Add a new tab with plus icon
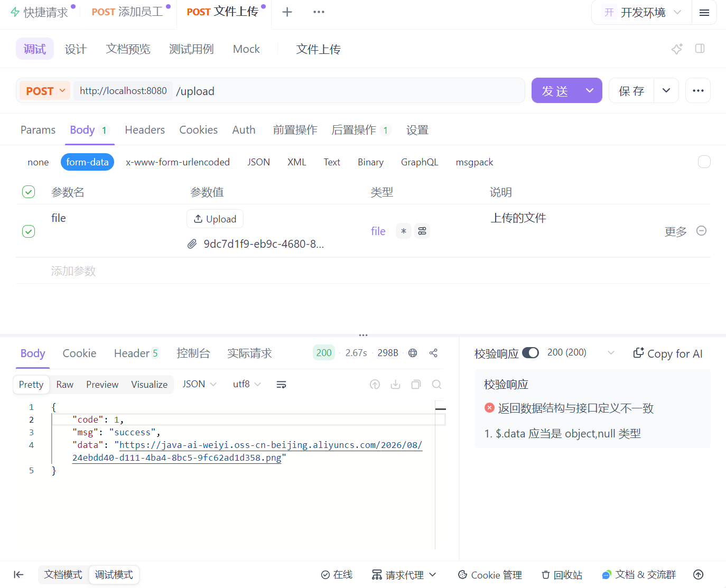The image size is (726, 588). click(x=287, y=12)
